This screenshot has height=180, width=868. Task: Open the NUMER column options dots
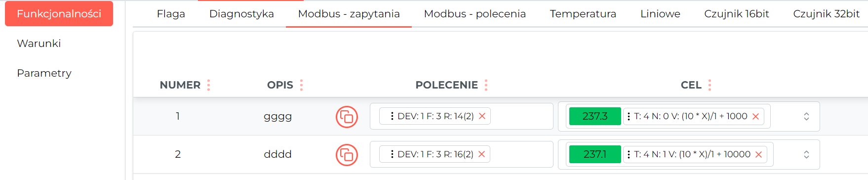209,85
